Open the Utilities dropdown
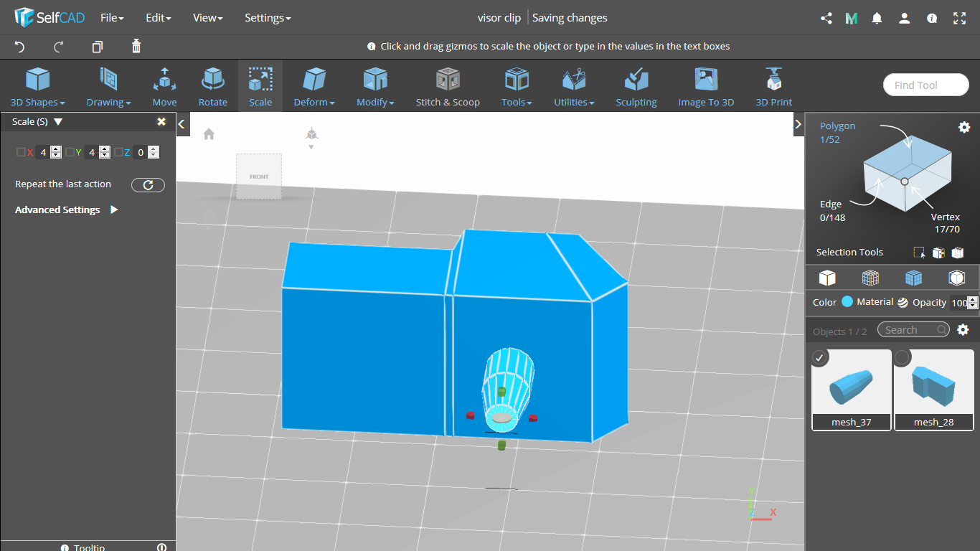This screenshot has height=551, width=980. click(574, 86)
